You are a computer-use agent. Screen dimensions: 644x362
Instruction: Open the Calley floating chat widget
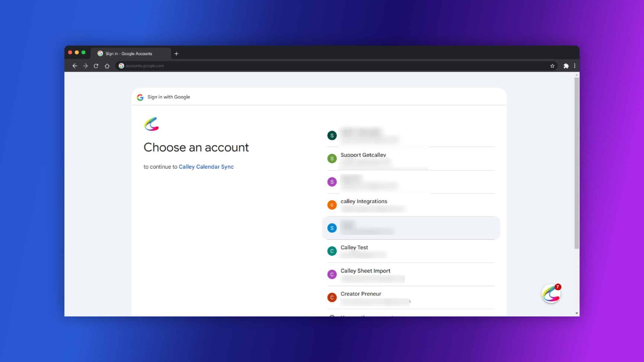click(x=551, y=294)
